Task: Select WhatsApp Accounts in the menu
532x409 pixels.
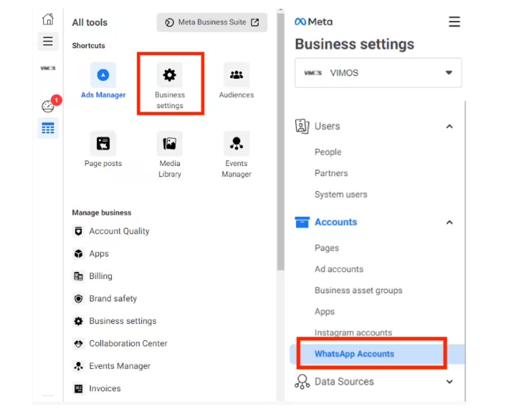Action: point(354,354)
